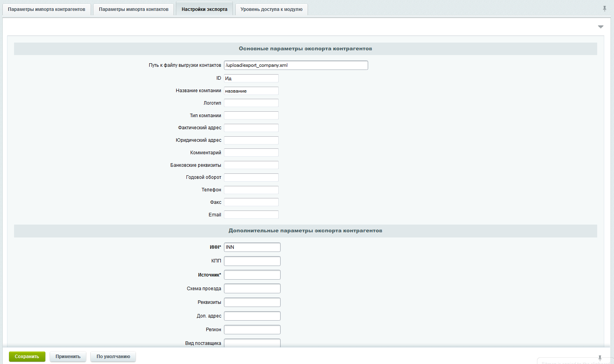Click the bottom panel pin icon
Screen dimensions: 614x364
(600, 358)
